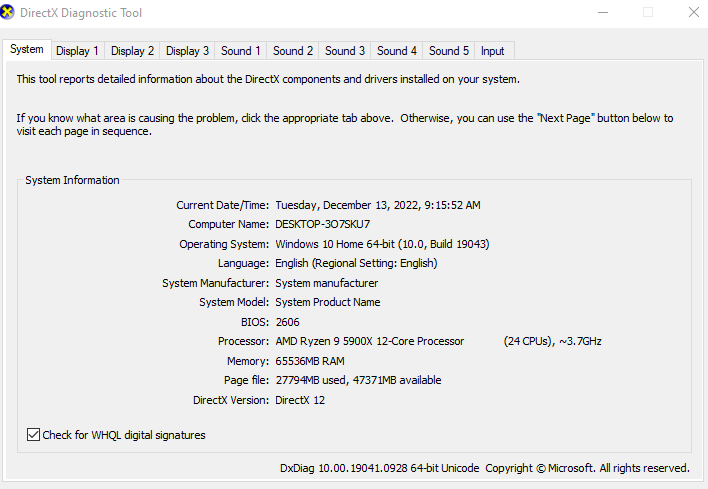The width and height of the screenshot is (708, 489).
Task: Go to the Sound 1 tab
Action: 241,51
